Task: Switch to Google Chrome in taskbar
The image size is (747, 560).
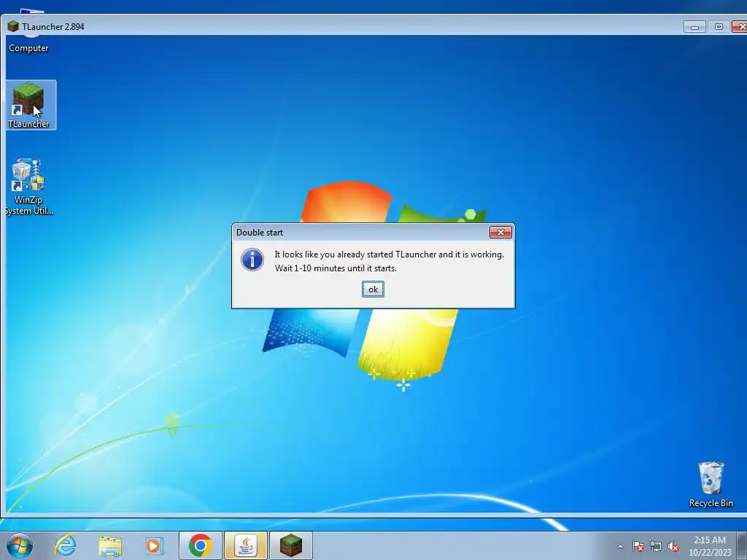Action: 200,545
